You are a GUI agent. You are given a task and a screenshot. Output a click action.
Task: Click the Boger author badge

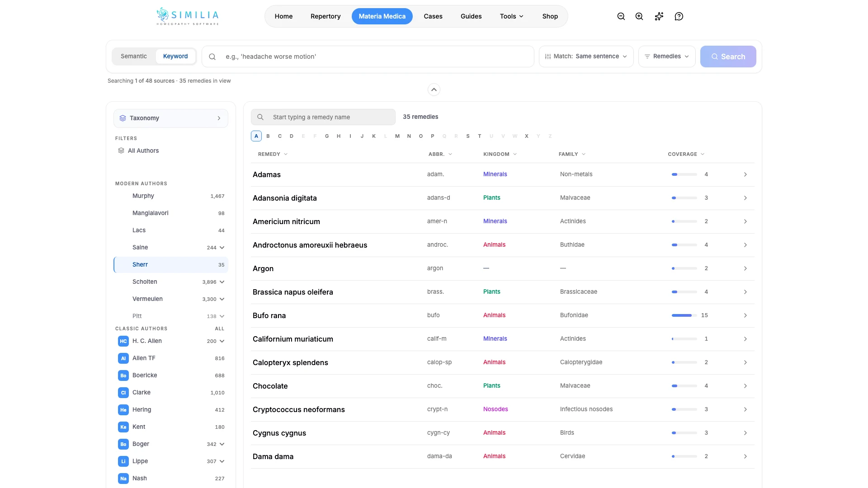pyautogui.click(x=123, y=444)
